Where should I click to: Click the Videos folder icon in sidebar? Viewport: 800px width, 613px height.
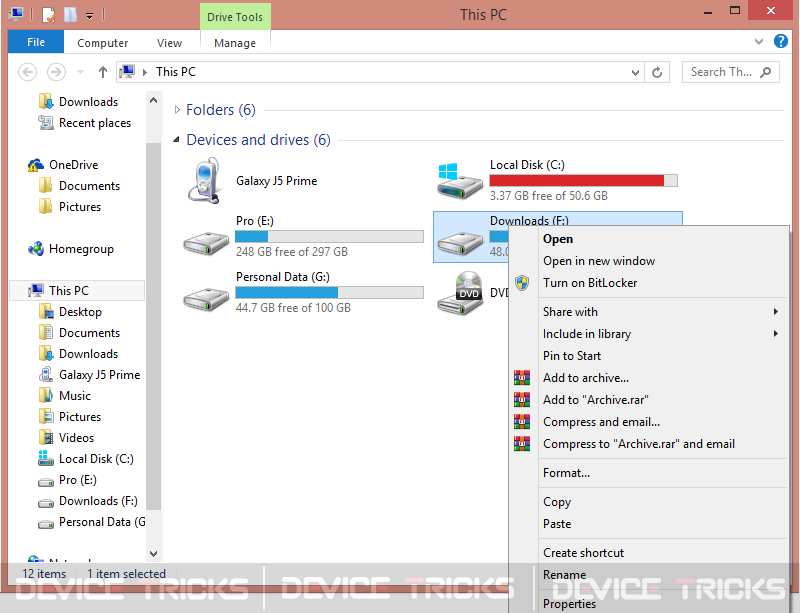coord(45,437)
